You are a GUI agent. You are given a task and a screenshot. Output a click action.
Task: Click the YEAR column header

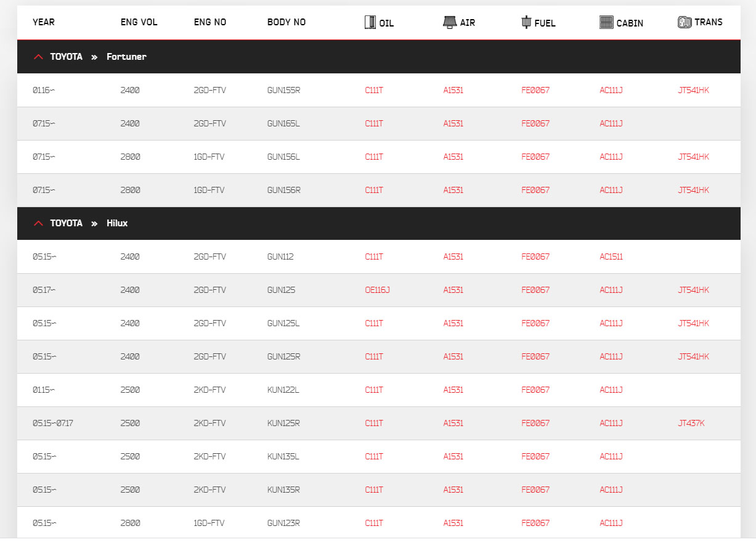[44, 22]
